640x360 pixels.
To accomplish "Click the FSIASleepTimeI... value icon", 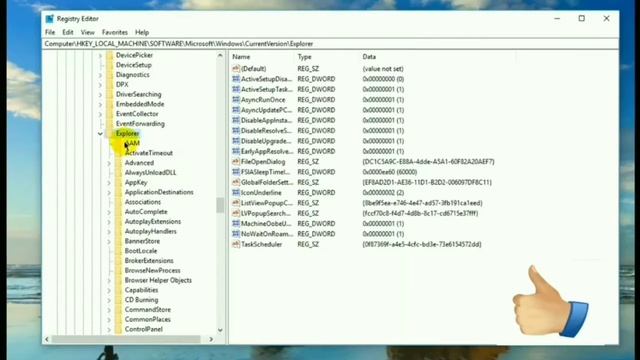I will [x=236, y=172].
